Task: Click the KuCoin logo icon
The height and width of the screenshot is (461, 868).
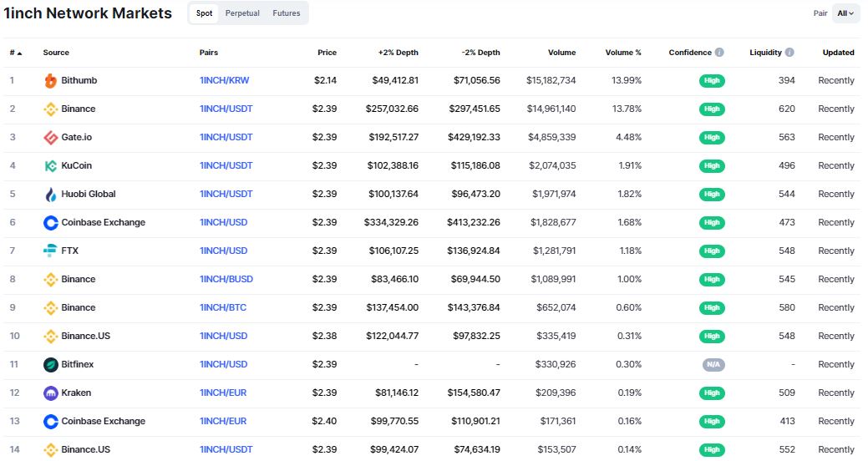Action: pos(50,165)
